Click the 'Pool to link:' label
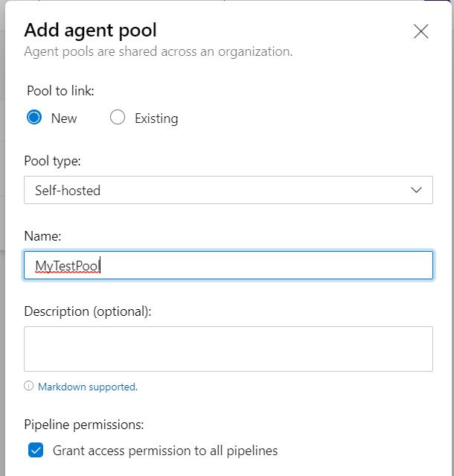The image size is (454, 476). click(x=60, y=91)
